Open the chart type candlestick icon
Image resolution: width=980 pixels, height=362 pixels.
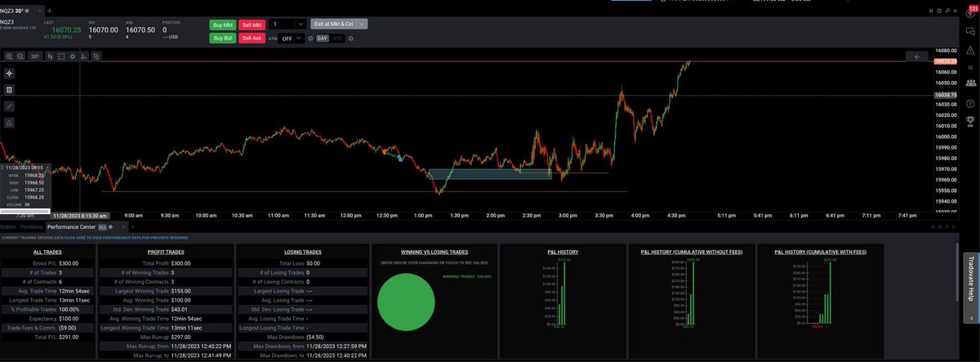pos(50,56)
